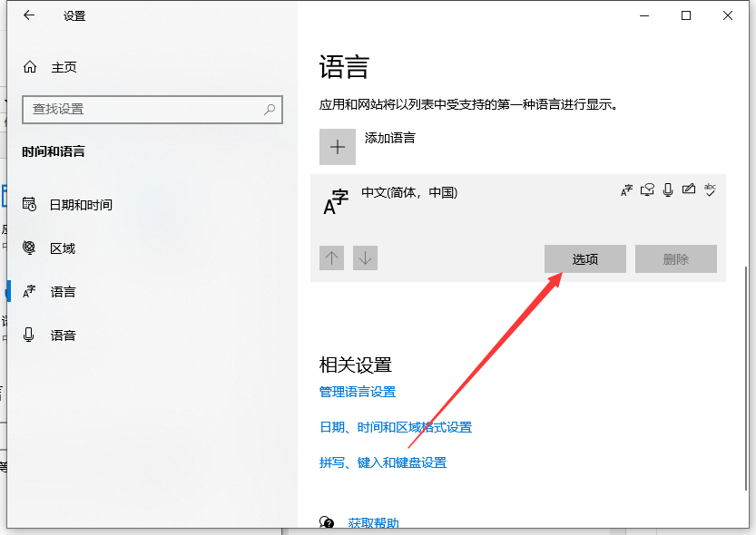
Task: Click the spell check abc icon
Action: pyautogui.click(x=711, y=190)
